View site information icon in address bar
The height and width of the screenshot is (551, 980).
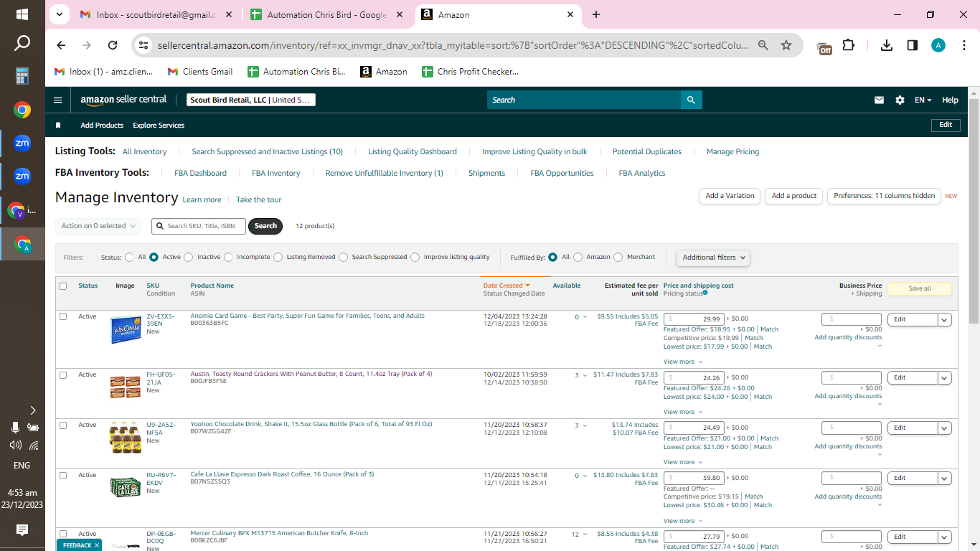143,45
